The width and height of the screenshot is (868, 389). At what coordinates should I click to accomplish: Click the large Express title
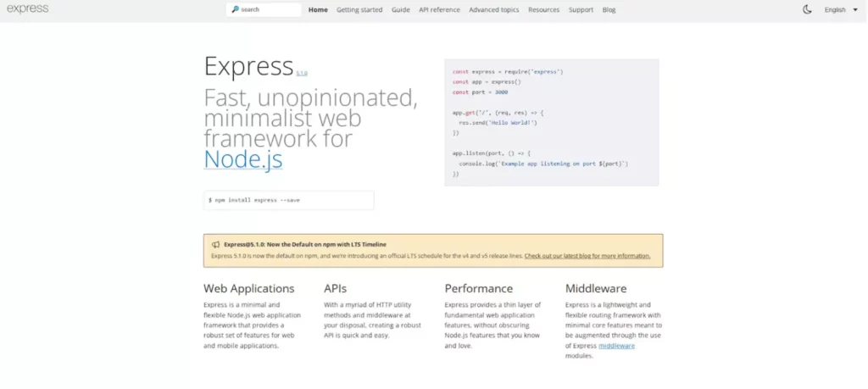coord(248,66)
